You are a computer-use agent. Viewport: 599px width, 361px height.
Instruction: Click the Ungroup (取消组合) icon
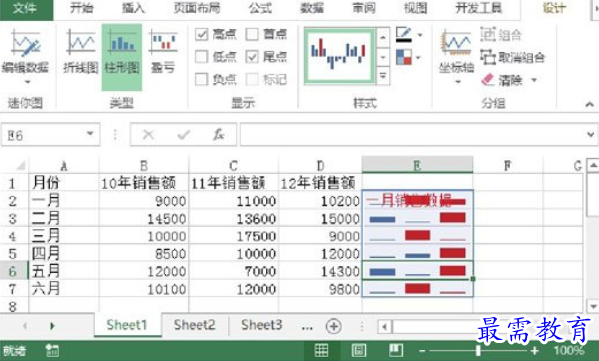(488, 57)
